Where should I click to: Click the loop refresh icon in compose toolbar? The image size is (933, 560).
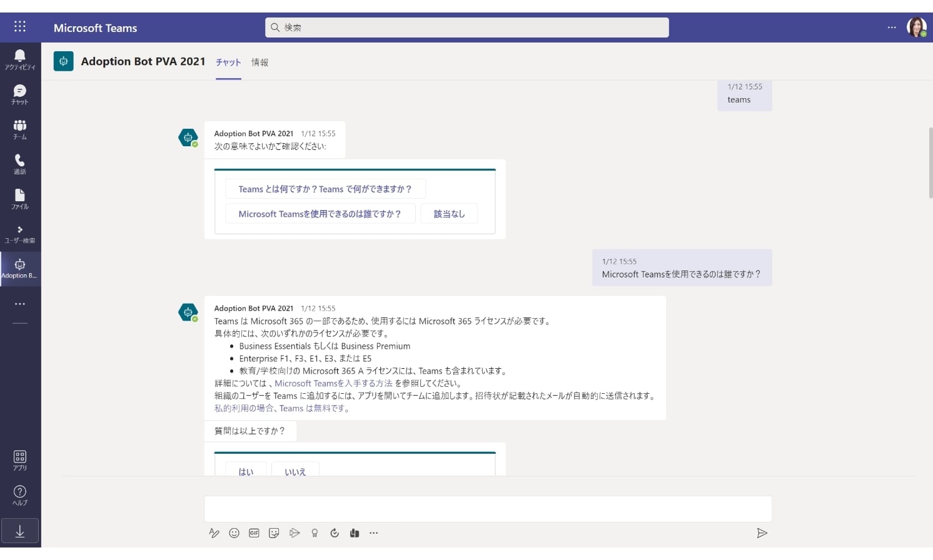click(335, 533)
